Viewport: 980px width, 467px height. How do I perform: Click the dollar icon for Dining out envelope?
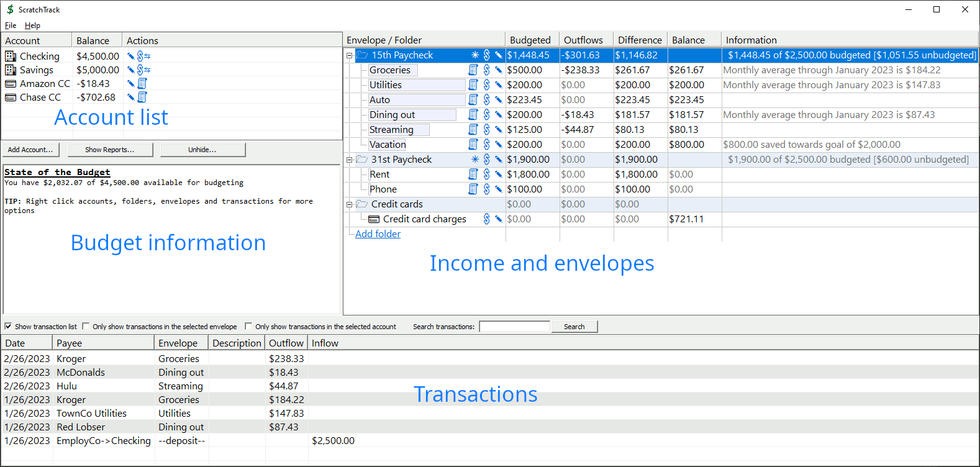pyautogui.click(x=487, y=115)
